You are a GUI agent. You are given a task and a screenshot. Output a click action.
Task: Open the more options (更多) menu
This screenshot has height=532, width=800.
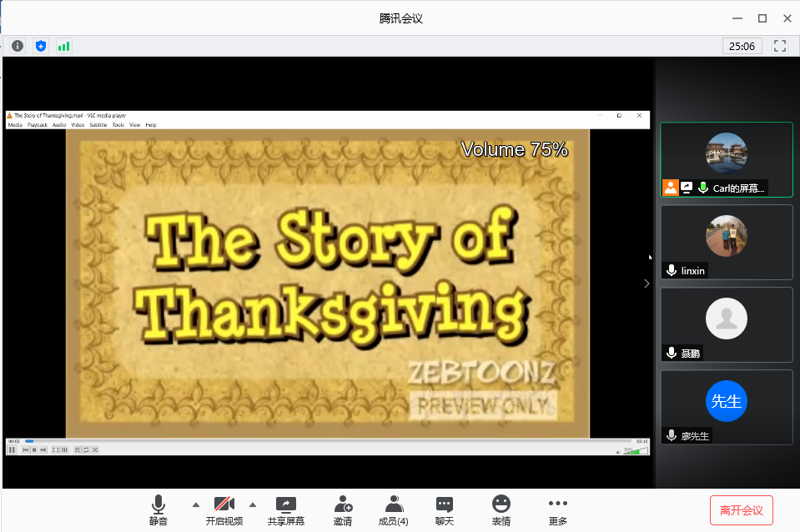[x=558, y=509]
